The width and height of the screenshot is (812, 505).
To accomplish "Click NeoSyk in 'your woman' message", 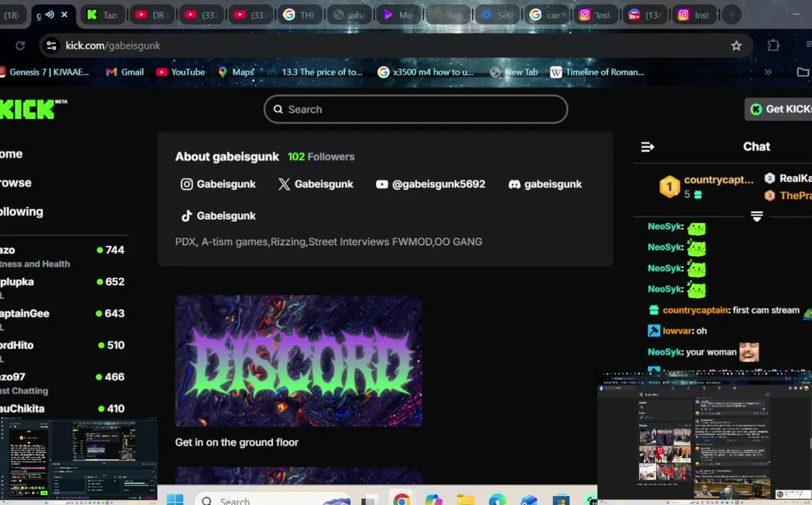I will tap(665, 352).
